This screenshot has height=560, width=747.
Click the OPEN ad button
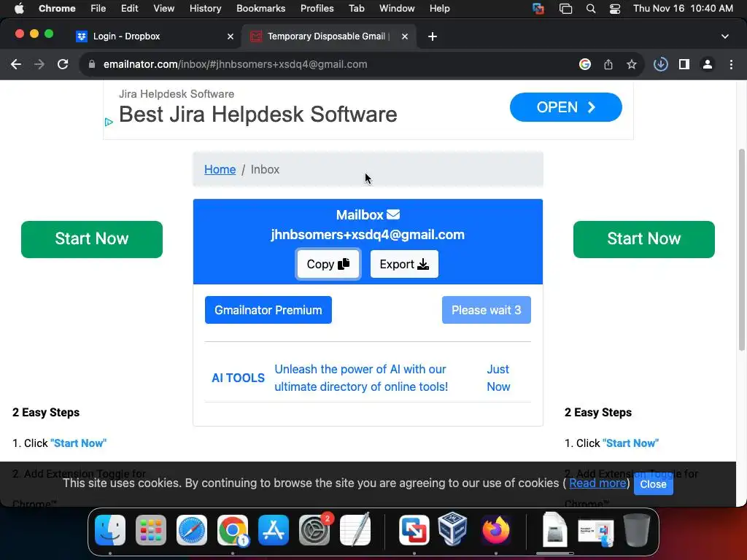(x=565, y=107)
